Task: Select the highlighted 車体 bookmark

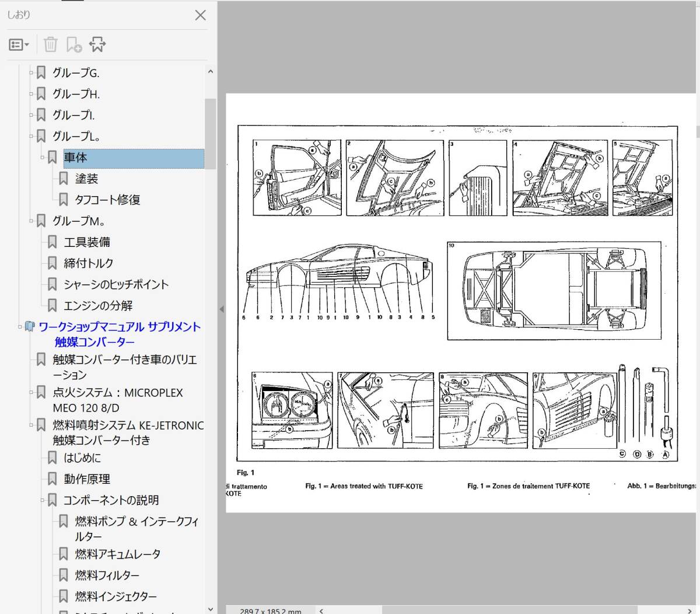Action: pyautogui.click(x=134, y=158)
